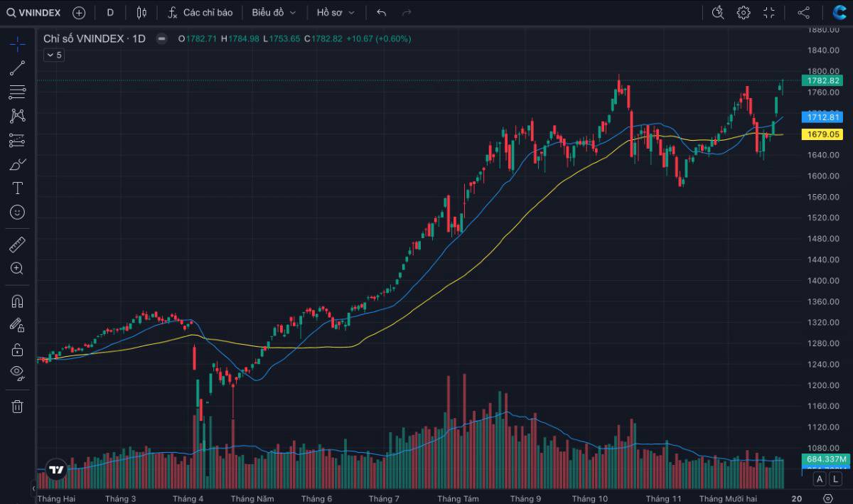Click the share chart icon
853x504 pixels.
point(803,12)
